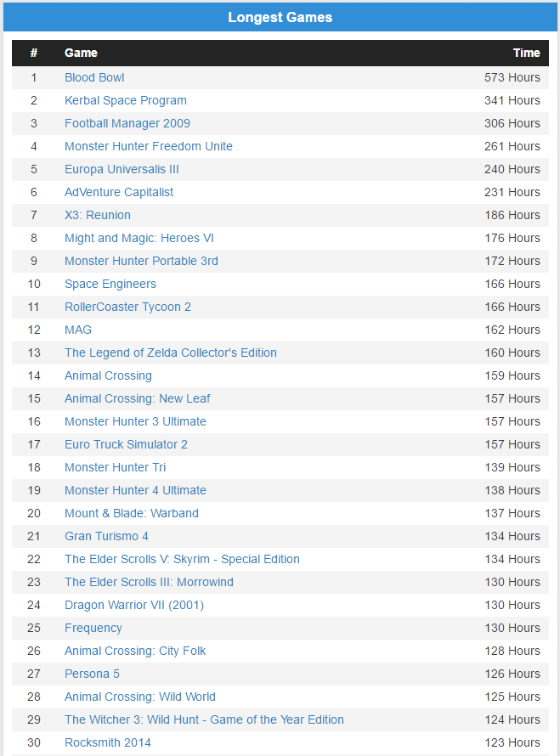
Task: Select Monster Hunter 3 Ultimate link
Action: [135, 421]
